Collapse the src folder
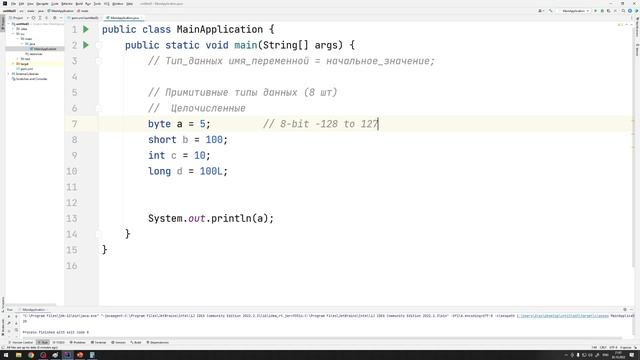This screenshot has width=640, height=360. click(x=13, y=34)
